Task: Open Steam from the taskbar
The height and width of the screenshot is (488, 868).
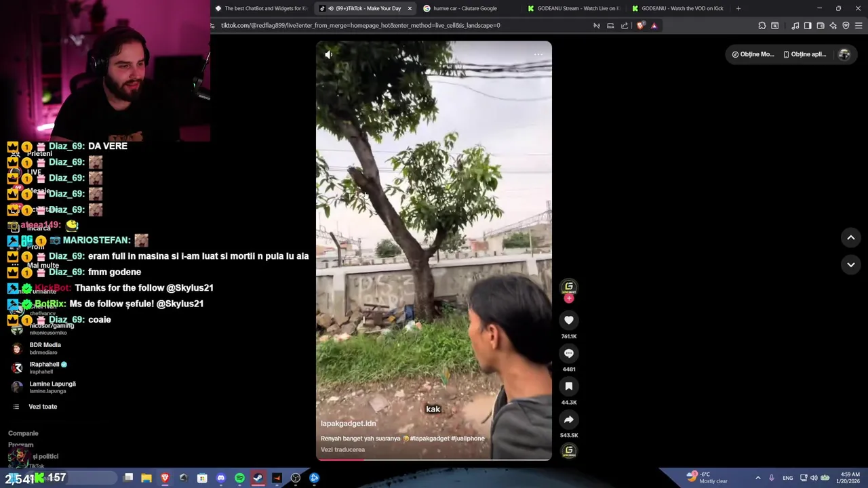Action: [258, 478]
